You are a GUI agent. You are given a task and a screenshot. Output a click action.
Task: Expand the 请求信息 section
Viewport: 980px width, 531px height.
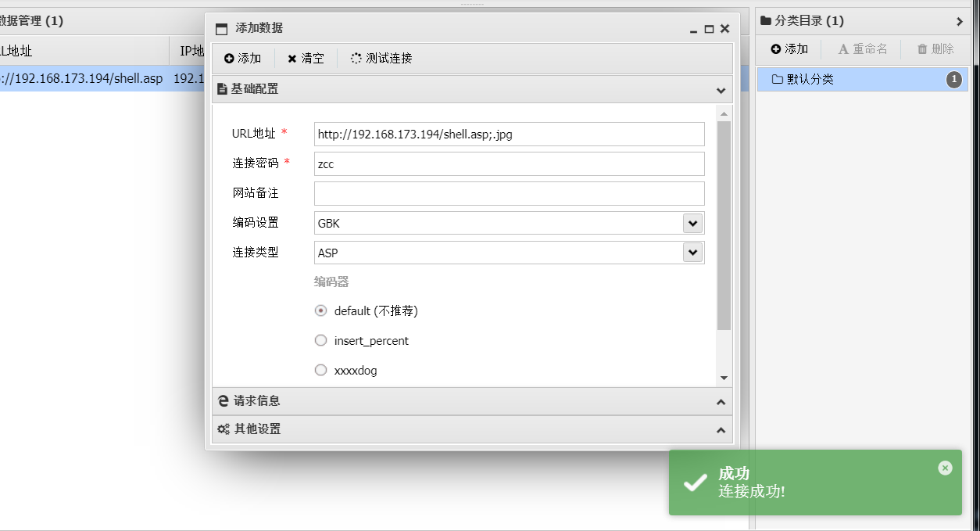(x=472, y=401)
